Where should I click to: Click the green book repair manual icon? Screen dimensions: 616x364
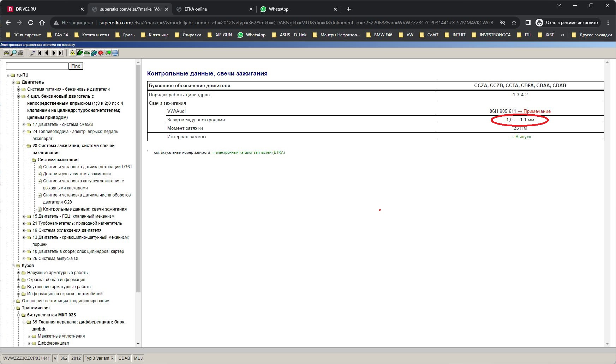pos(80,53)
